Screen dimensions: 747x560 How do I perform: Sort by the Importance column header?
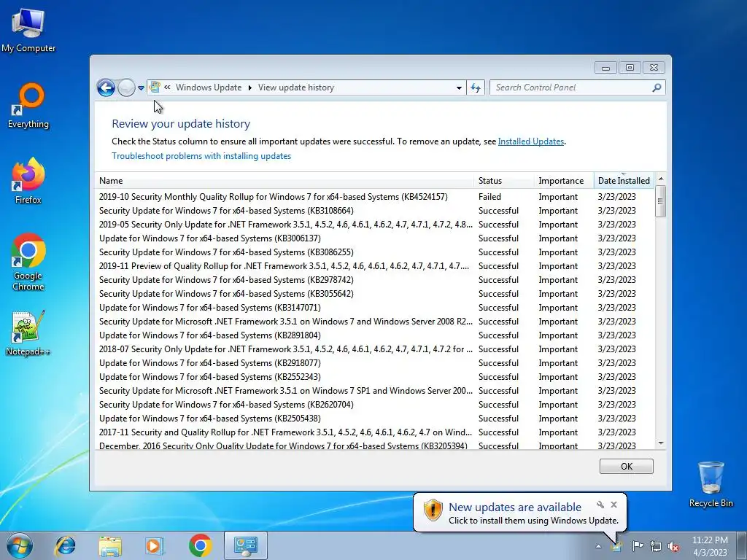[x=564, y=181]
